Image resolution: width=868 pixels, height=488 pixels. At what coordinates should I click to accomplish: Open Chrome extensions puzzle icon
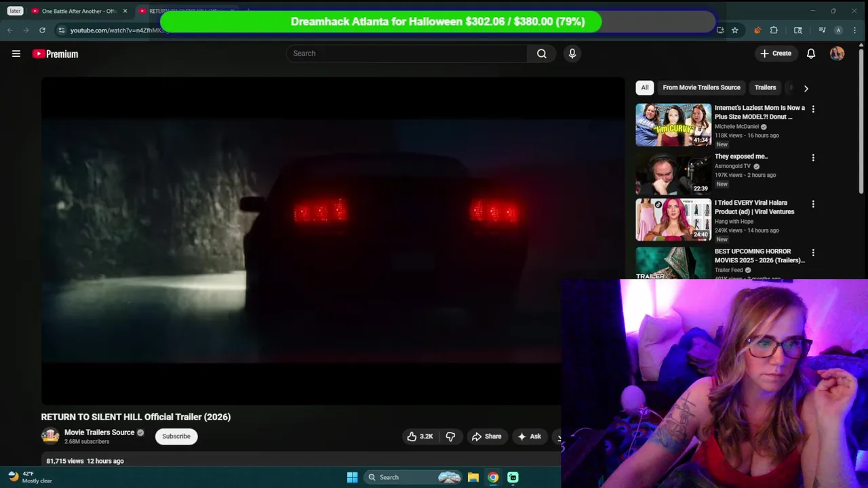coord(774,30)
